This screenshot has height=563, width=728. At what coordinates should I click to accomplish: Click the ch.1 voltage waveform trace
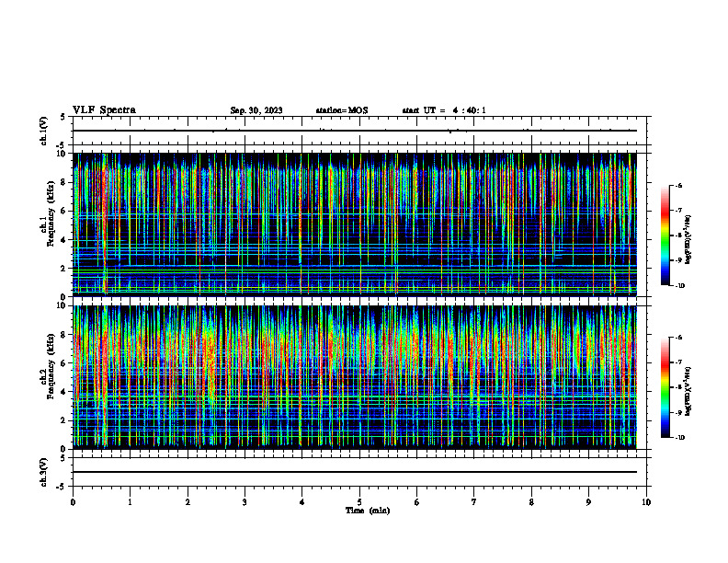coord(355,131)
